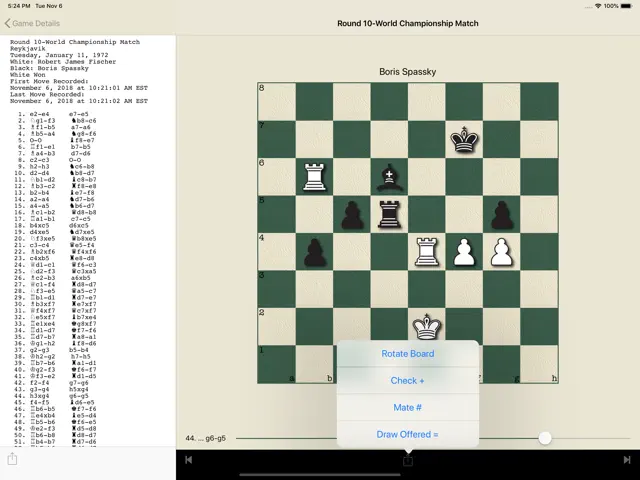Click black move g6-g5 on move 44

[78, 396]
